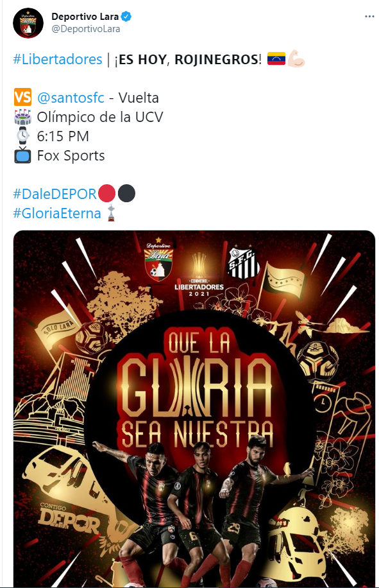Click the blue verified badge

126,17
